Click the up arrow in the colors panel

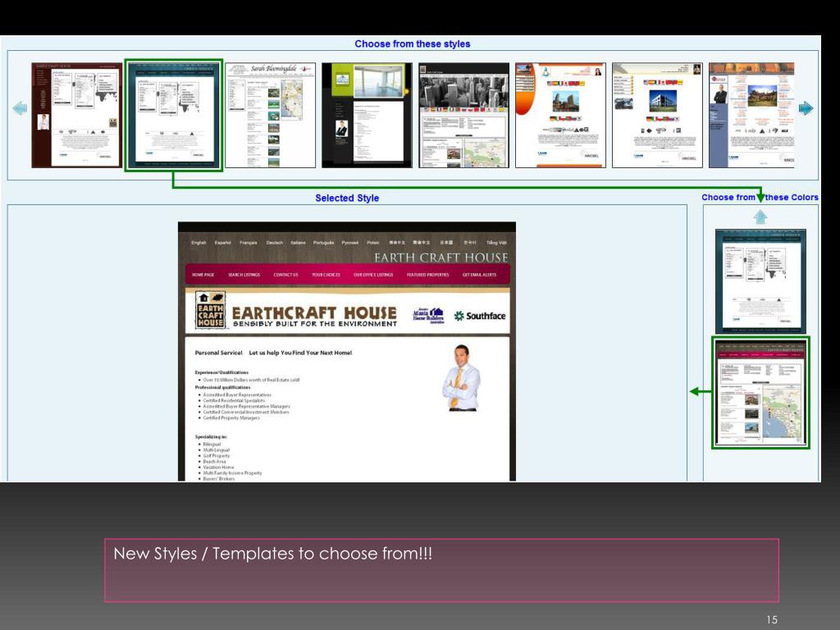[x=760, y=217]
